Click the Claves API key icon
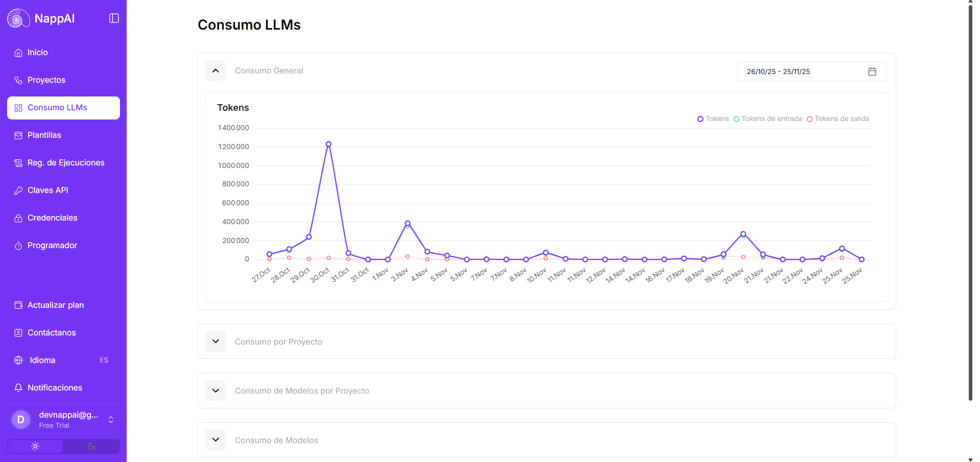The height and width of the screenshot is (462, 980). [18, 190]
